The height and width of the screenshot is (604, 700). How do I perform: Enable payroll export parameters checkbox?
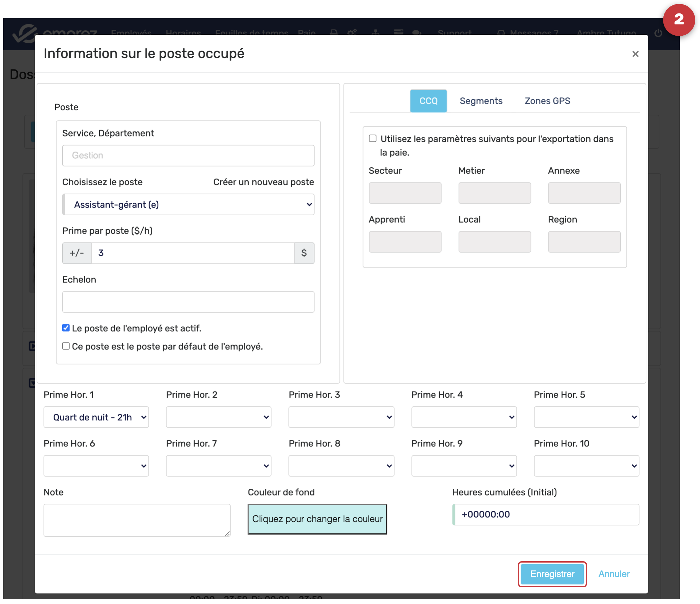tap(372, 138)
